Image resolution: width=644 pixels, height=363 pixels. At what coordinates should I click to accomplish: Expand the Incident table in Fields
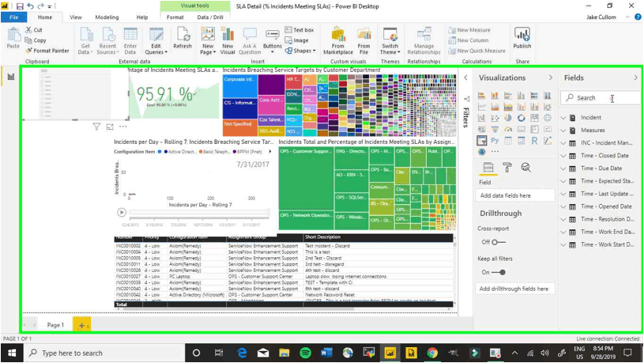pyautogui.click(x=563, y=118)
